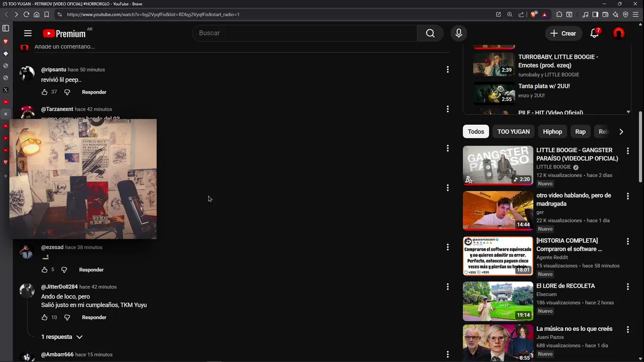Image resolution: width=644 pixels, height=362 pixels.
Task: Dislike the comment by @ripsantu
Action: click(x=67, y=92)
